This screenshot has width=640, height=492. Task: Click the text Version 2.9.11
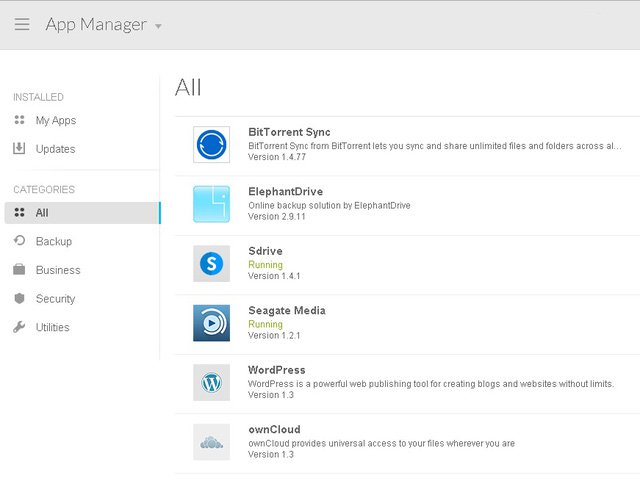277,216
